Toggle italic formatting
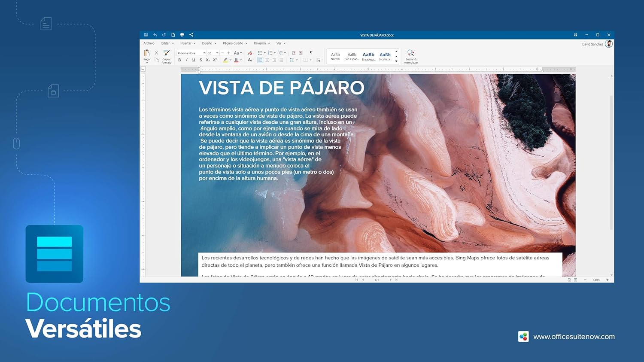 (186, 60)
